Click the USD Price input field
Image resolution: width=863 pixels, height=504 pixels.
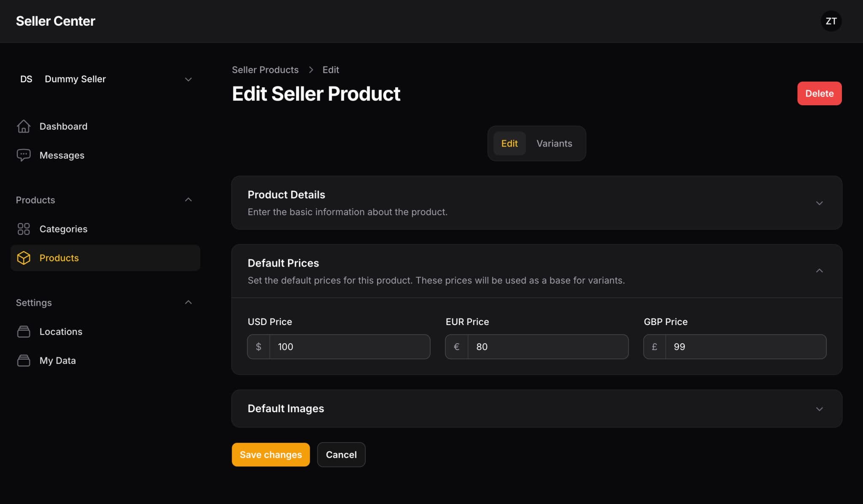tap(349, 347)
